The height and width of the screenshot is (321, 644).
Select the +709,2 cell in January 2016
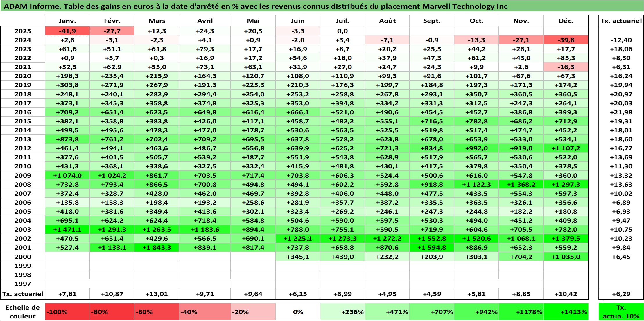coord(67,112)
